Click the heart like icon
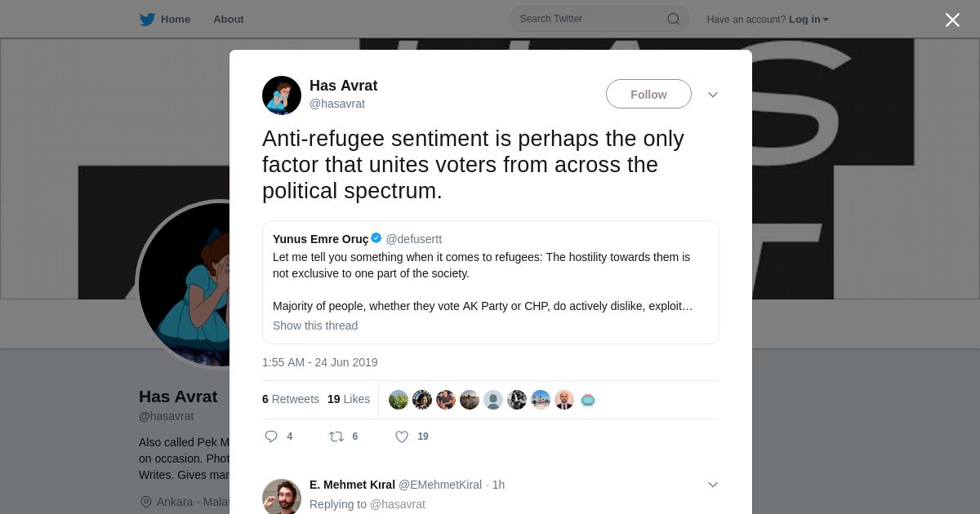Viewport: 980px width, 514px height. (x=402, y=436)
